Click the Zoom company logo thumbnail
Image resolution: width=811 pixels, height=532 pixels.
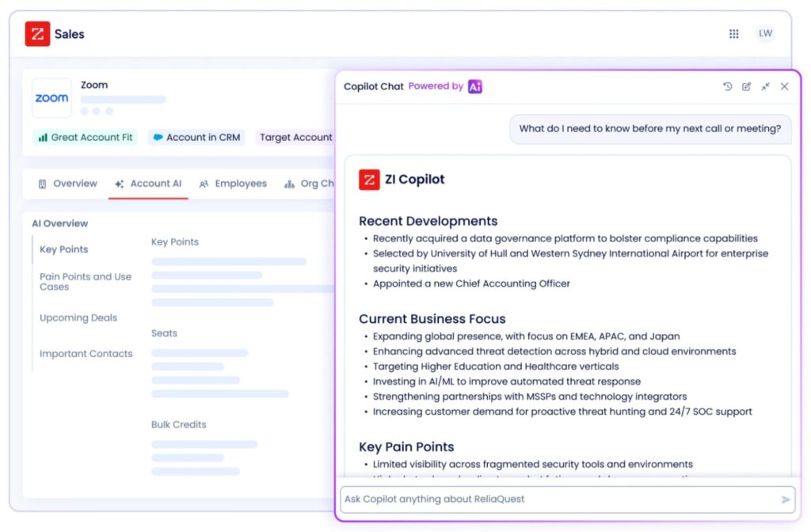51,98
